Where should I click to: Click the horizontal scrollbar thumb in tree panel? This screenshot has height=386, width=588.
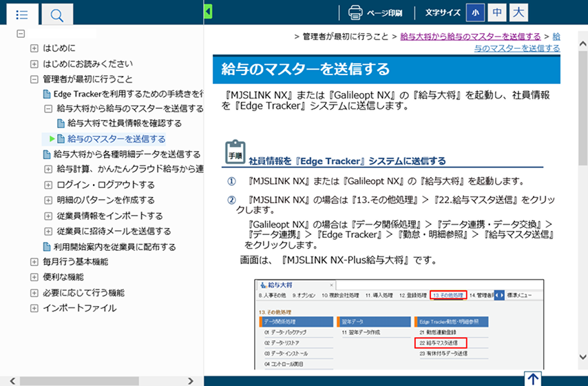coord(79,380)
